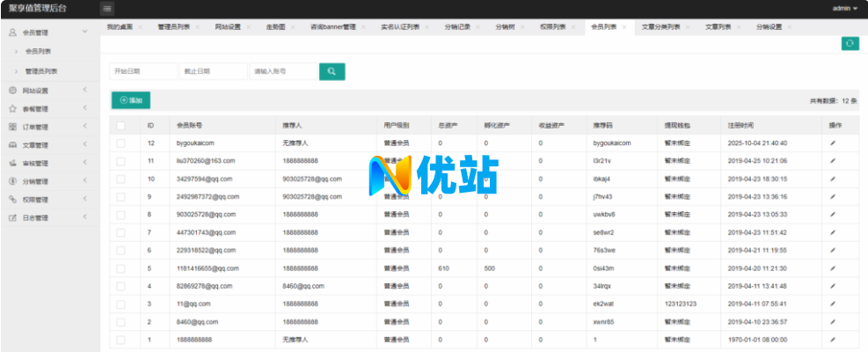Click edit pencil for ID 1 row
The width and height of the screenshot is (868, 352).
click(x=833, y=340)
